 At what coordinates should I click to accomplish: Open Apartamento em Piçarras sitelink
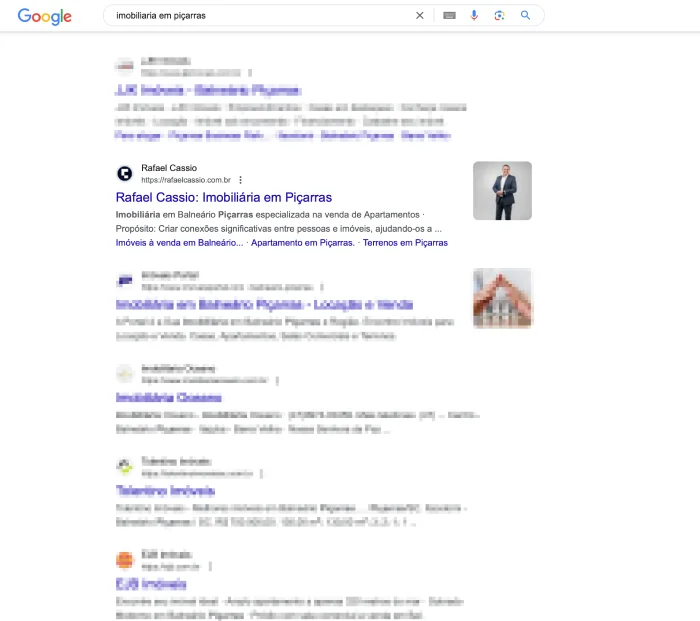tap(303, 243)
